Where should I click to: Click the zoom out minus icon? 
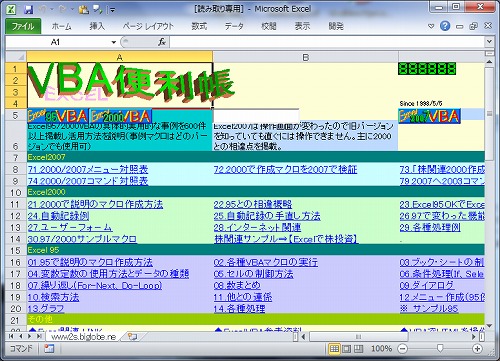click(x=403, y=349)
